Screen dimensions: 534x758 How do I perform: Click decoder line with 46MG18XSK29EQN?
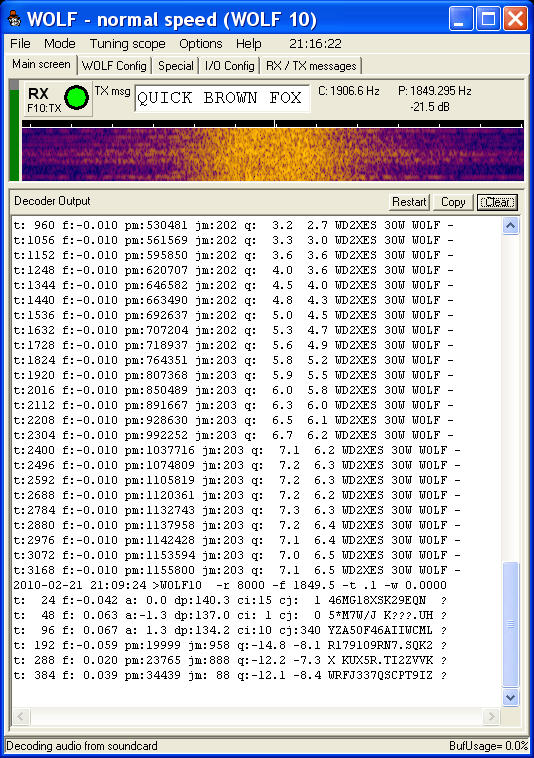pyautogui.click(x=230, y=600)
